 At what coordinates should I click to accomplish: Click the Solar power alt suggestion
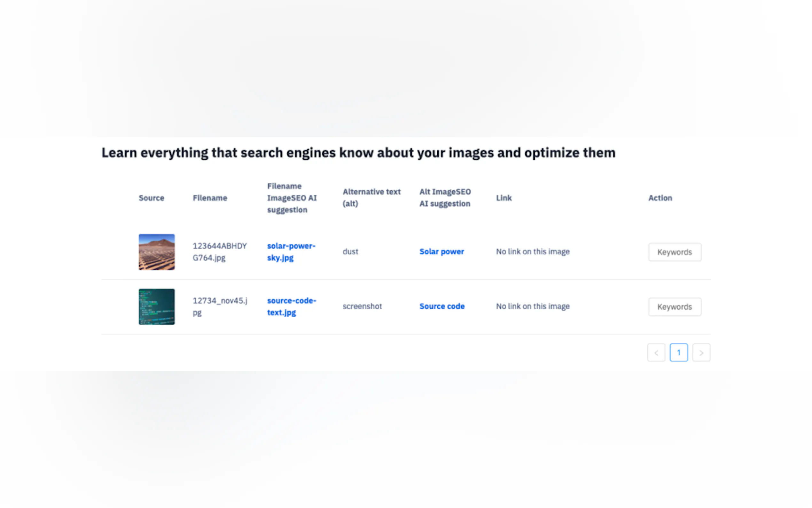[x=441, y=251]
